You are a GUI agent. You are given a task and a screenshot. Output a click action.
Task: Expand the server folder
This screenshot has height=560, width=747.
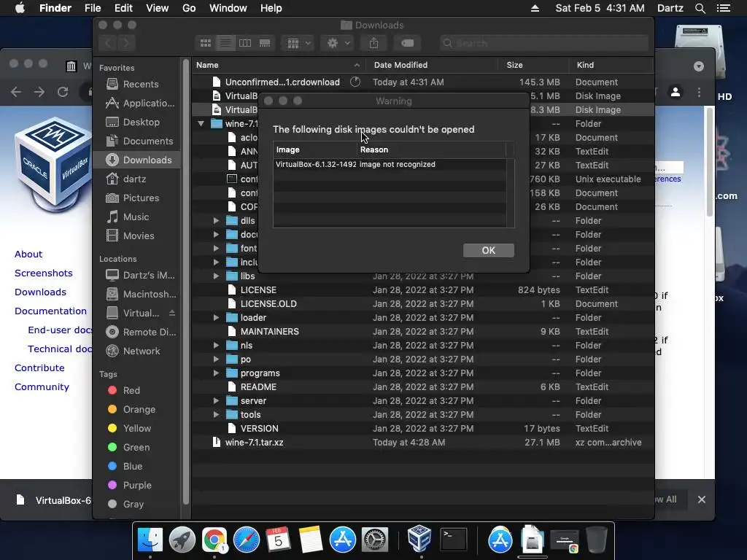(216, 401)
